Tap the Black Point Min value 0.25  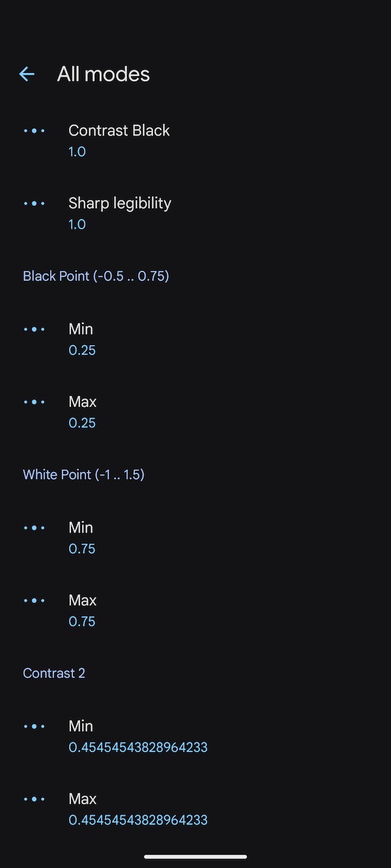82,350
